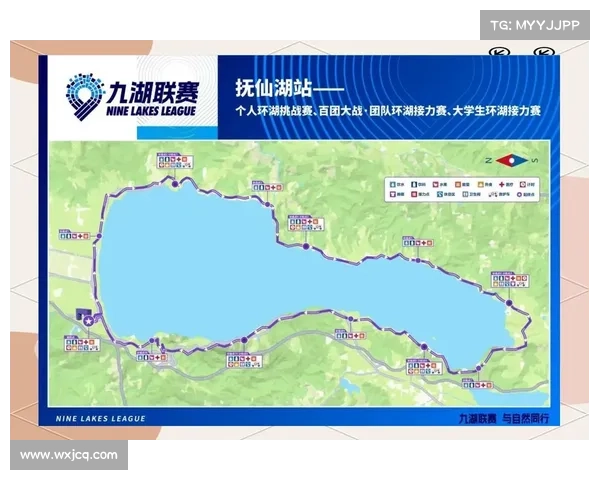Click the ambulance icon in the legend
The image size is (600, 480).
(x=493, y=194)
